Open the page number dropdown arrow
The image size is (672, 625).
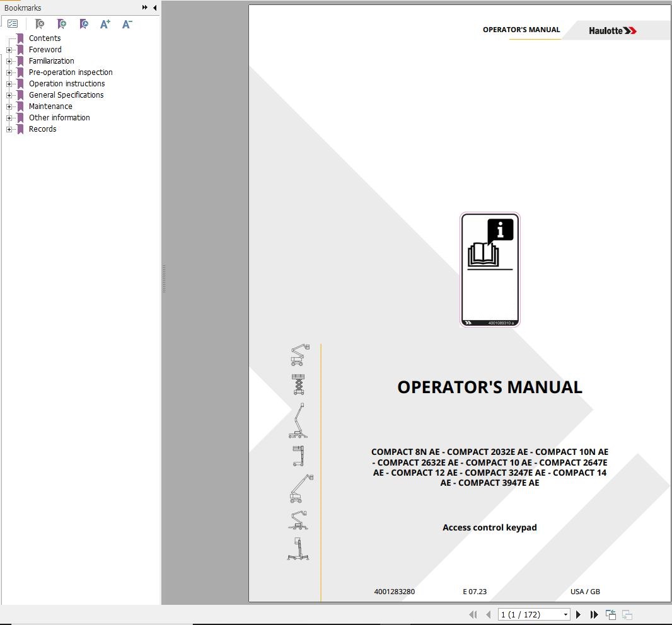565,615
